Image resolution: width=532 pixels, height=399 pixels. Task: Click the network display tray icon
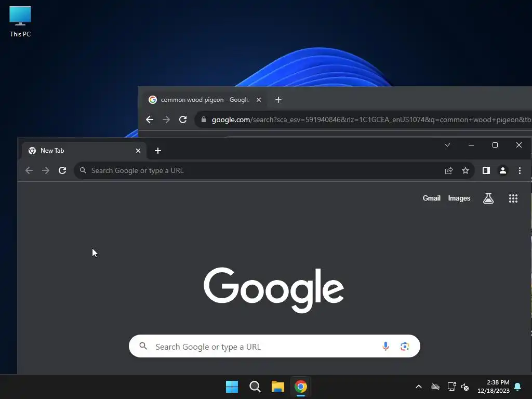point(451,387)
